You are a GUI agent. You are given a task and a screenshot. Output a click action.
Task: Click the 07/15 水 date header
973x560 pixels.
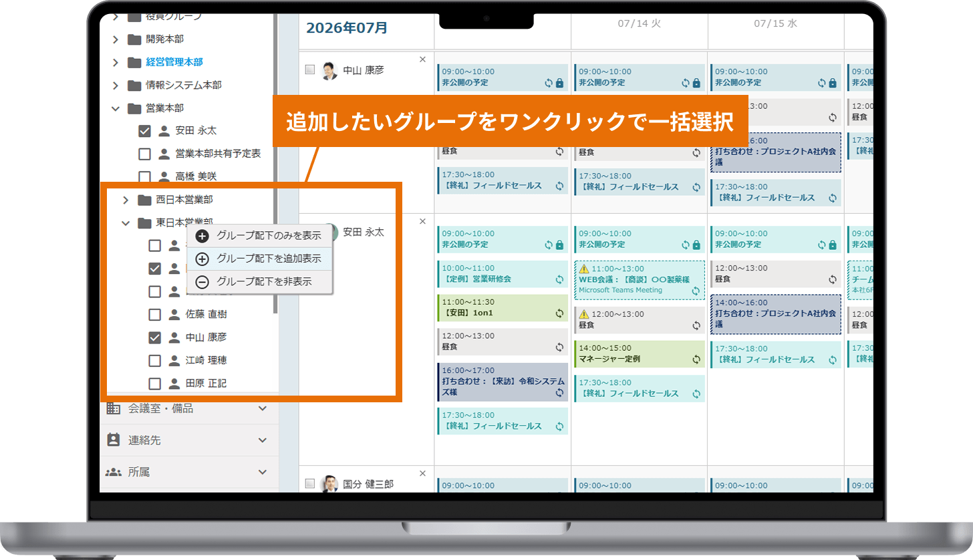pyautogui.click(x=775, y=23)
